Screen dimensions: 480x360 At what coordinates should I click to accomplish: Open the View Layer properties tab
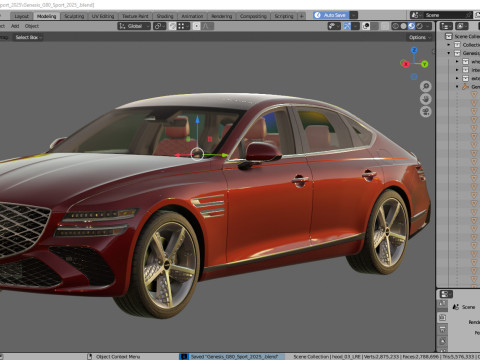(442, 342)
